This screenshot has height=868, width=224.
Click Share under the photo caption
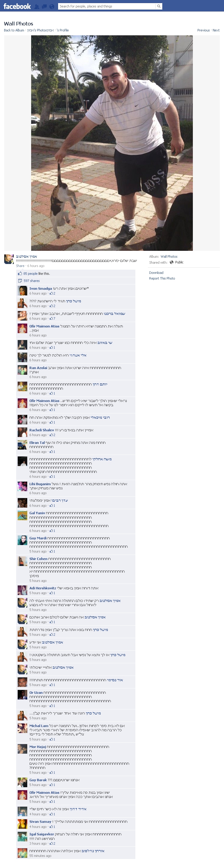coord(20,266)
